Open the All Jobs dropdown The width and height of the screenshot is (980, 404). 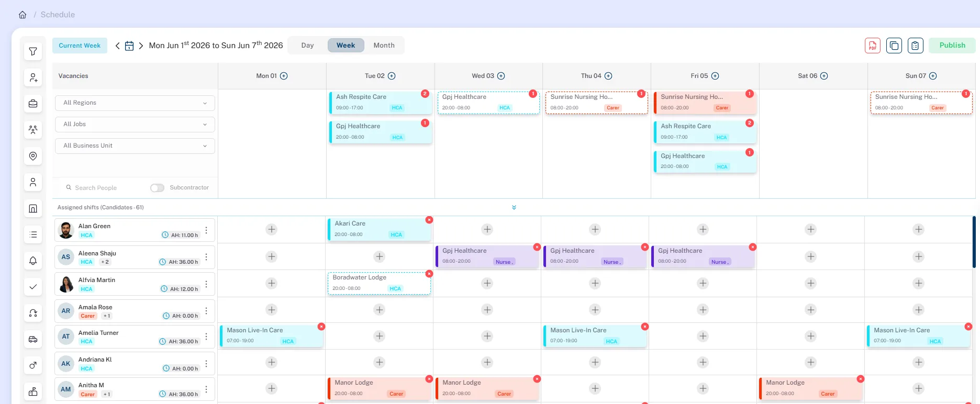pos(135,125)
